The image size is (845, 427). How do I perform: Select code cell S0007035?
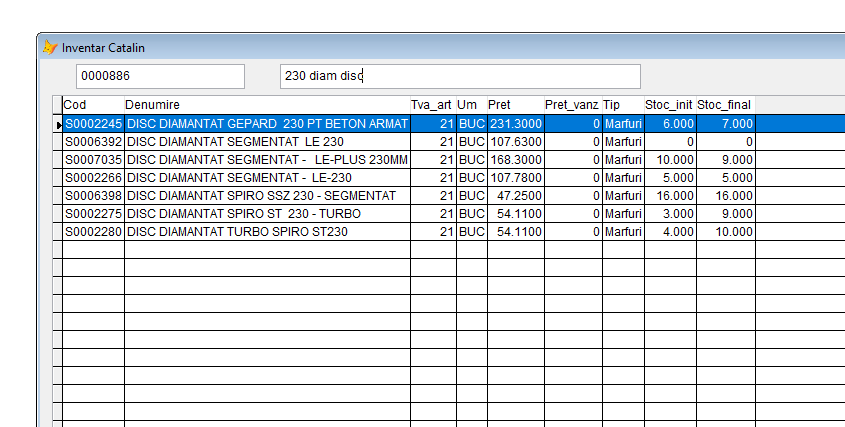[93, 160]
